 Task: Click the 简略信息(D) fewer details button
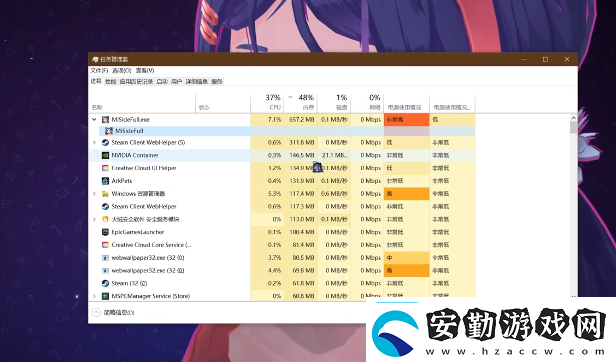pos(113,312)
